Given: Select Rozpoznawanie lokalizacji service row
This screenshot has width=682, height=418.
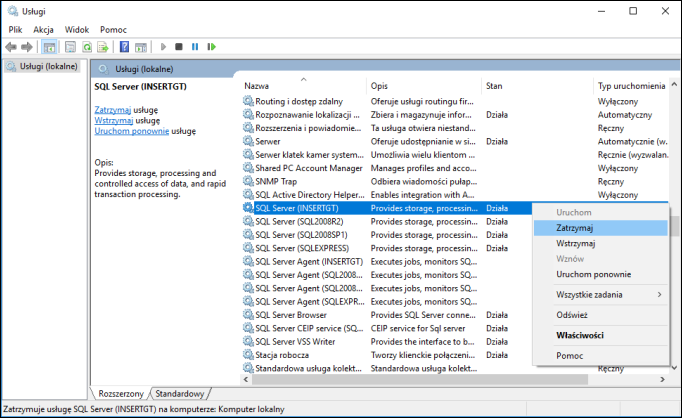Looking at the screenshot, I should coord(455,115).
